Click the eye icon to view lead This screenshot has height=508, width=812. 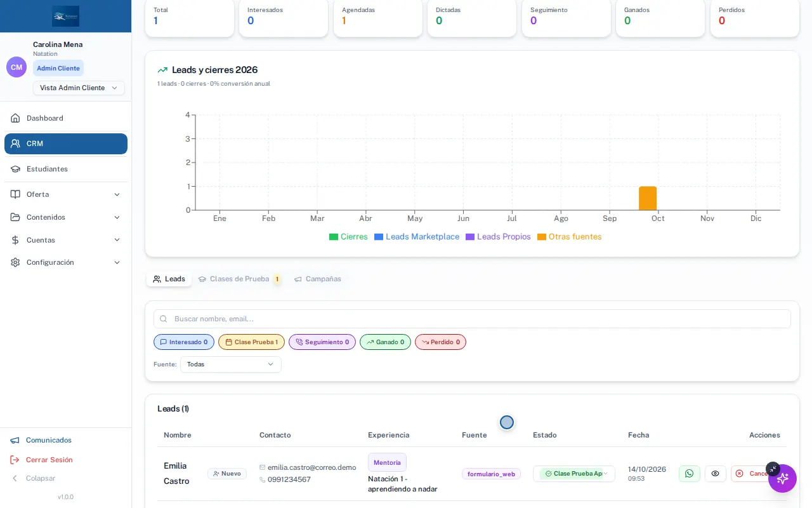coord(715,474)
